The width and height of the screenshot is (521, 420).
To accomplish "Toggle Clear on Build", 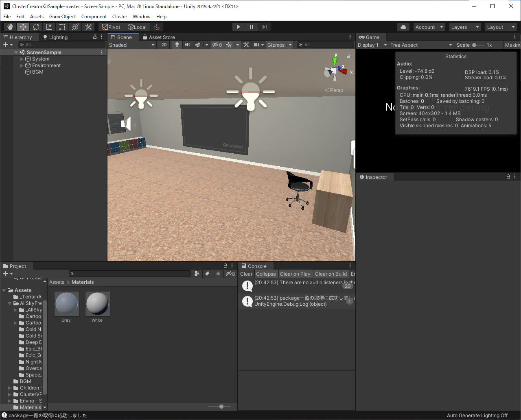I will tap(331, 274).
